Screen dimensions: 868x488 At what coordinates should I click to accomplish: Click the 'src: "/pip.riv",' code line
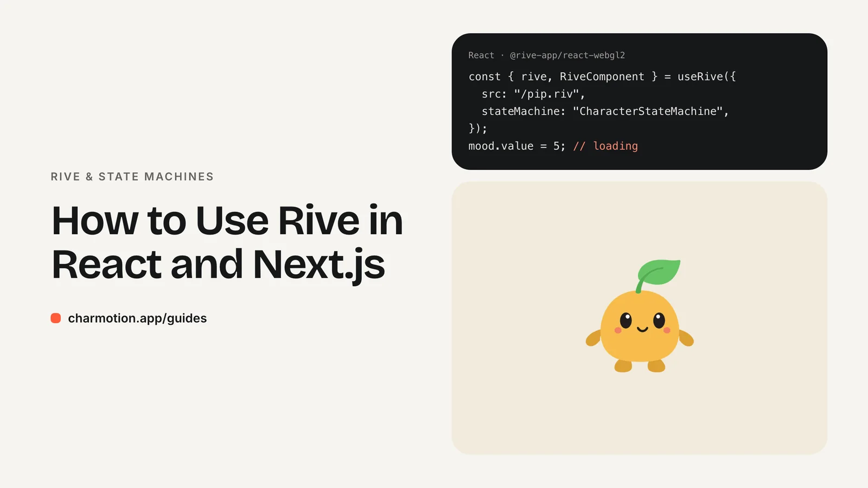click(x=533, y=94)
